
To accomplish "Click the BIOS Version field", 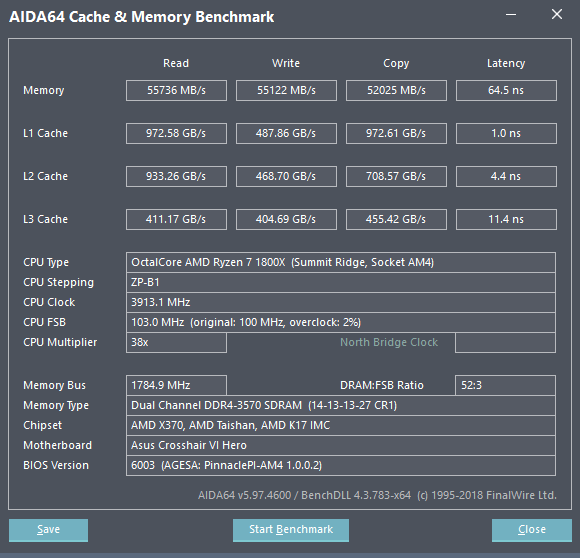I will pyautogui.click(x=341, y=465).
